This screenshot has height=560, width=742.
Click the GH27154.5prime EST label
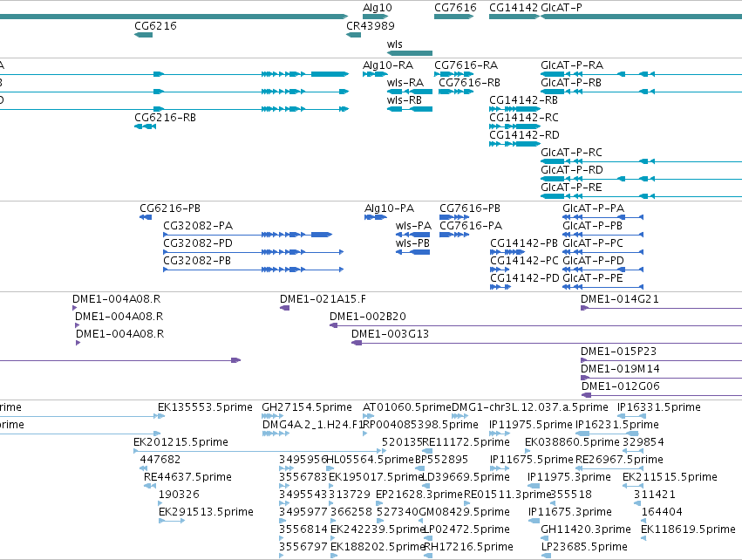click(x=307, y=407)
